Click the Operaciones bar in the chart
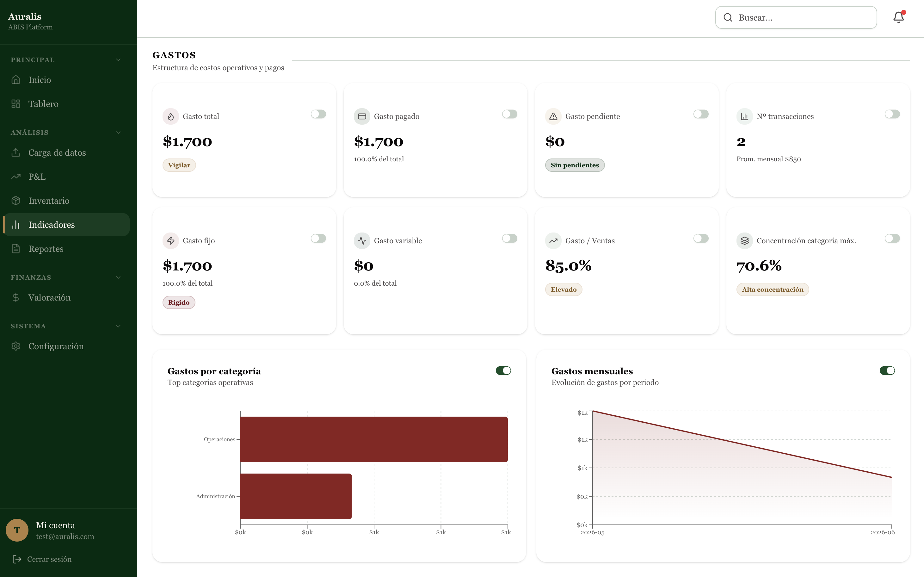The image size is (924, 577). 374,439
